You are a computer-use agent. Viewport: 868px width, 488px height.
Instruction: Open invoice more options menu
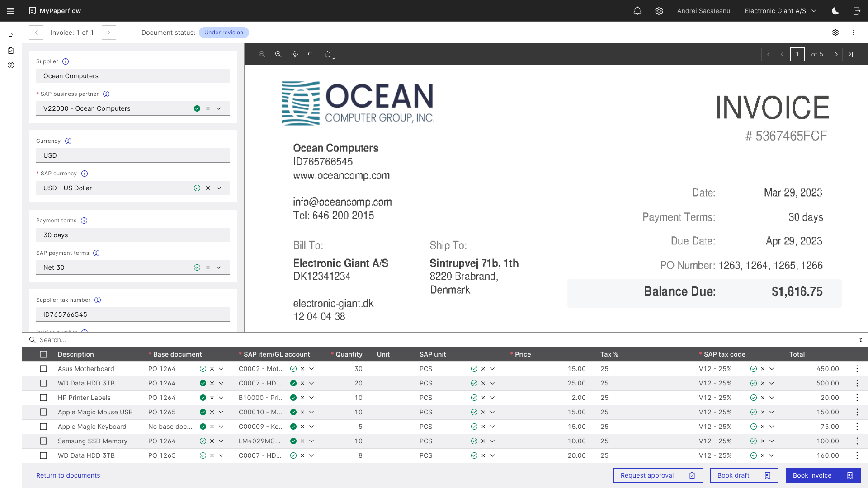854,33
